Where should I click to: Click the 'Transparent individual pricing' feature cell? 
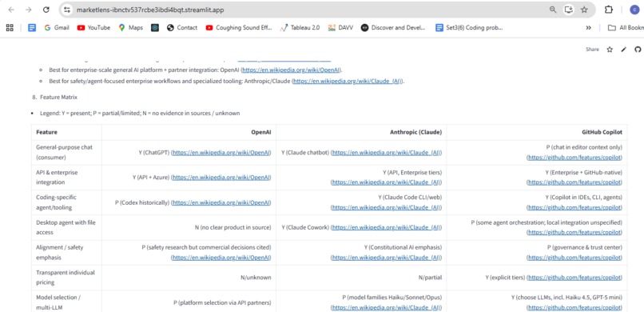click(x=66, y=278)
